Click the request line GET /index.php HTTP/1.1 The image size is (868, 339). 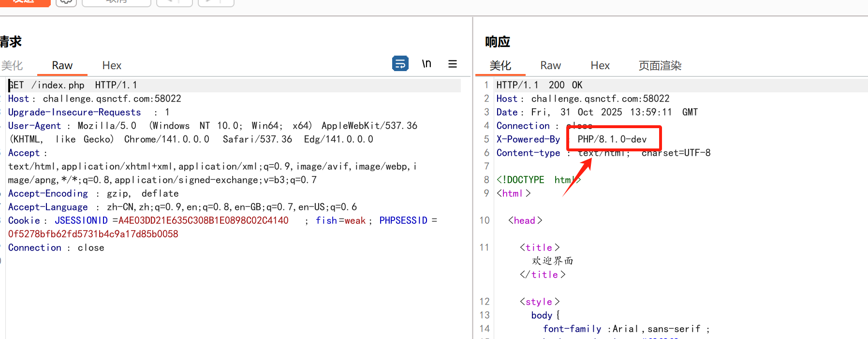coord(73,85)
